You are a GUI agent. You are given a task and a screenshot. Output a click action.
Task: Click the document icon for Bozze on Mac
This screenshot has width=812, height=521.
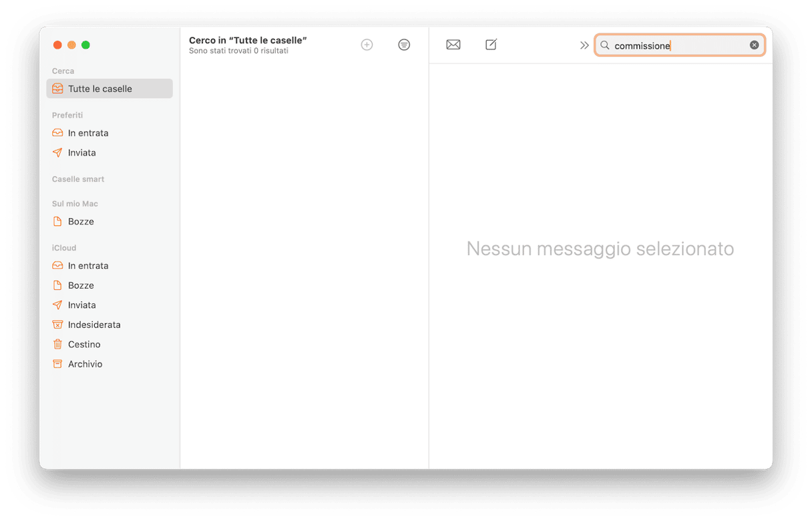pos(57,222)
